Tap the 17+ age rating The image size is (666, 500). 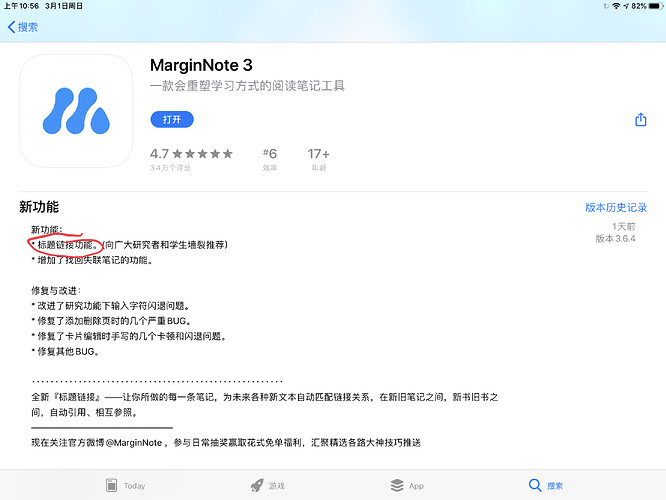coord(319,159)
